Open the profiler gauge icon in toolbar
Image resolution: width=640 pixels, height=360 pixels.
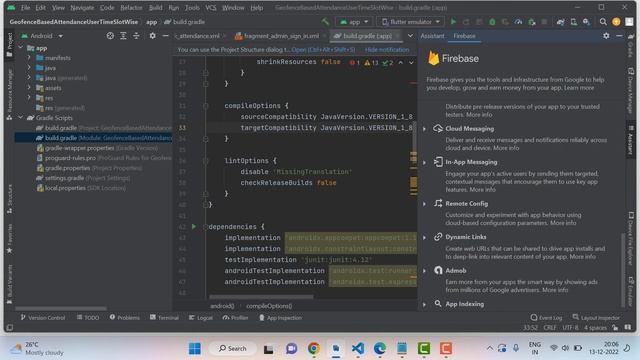point(518,22)
